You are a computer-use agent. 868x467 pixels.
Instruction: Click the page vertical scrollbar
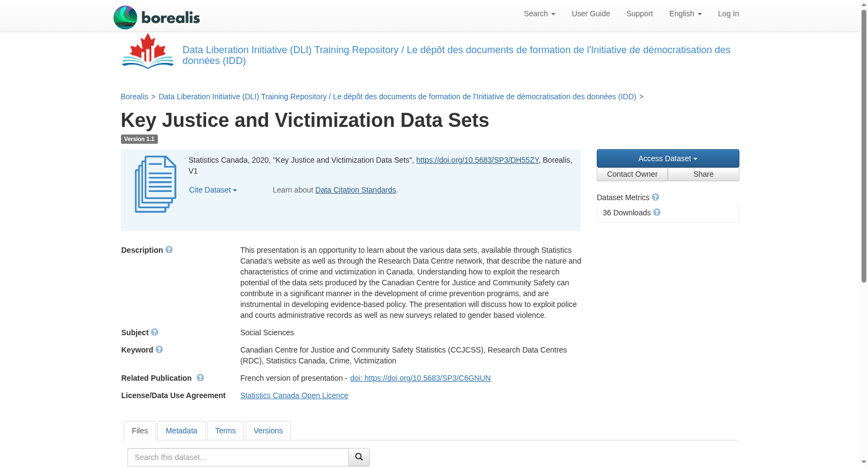click(x=864, y=146)
